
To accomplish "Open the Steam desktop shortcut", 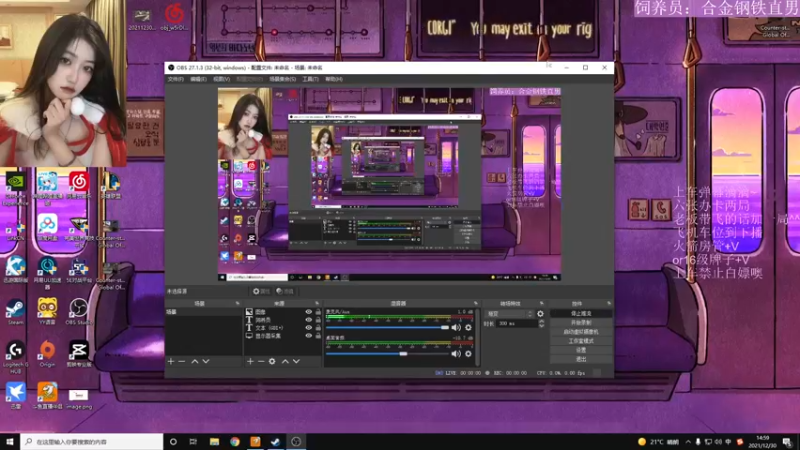I will pyautogui.click(x=15, y=312).
